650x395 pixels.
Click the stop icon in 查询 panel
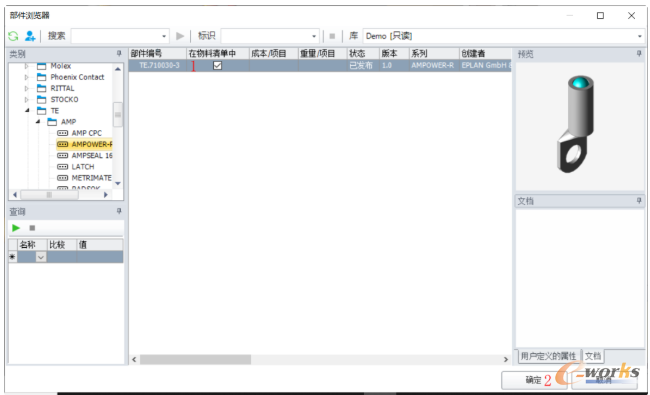tap(32, 228)
